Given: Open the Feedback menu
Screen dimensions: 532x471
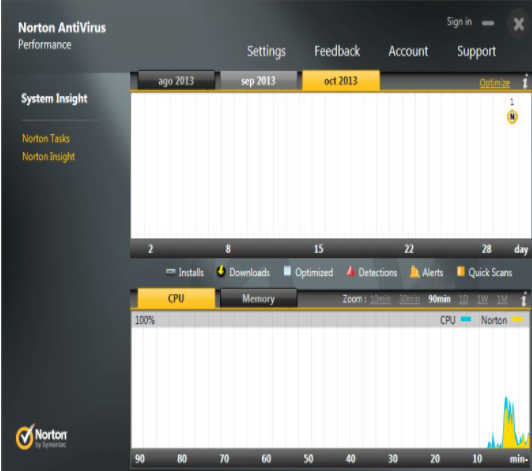Looking at the screenshot, I should pos(337,51).
